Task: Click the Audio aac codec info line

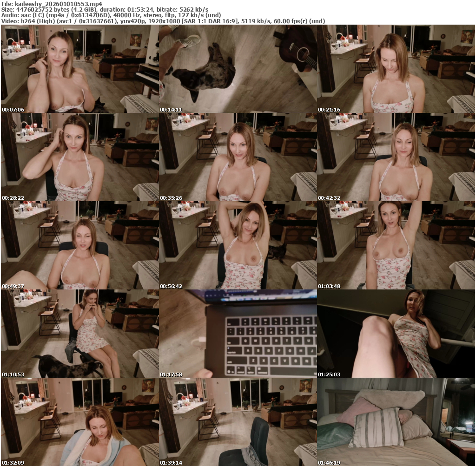Action: pos(111,15)
